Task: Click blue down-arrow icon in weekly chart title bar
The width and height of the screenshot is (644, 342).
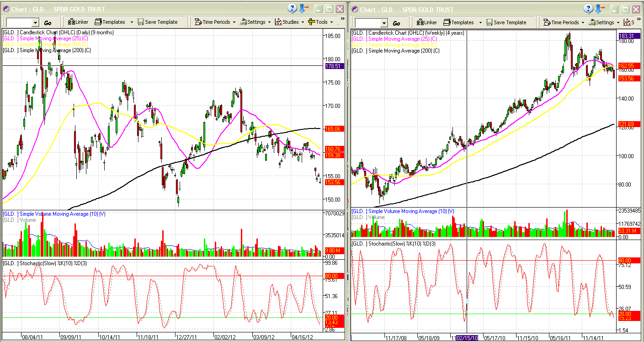Action: [599, 9]
